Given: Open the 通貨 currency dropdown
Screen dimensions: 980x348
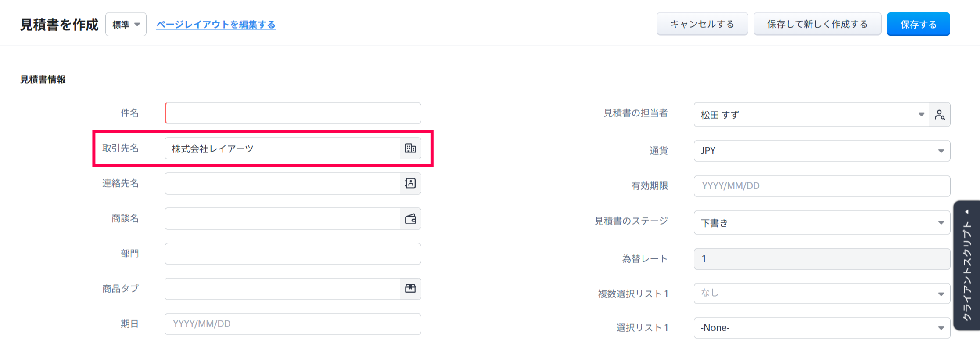Looking at the screenshot, I should point(822,151).
